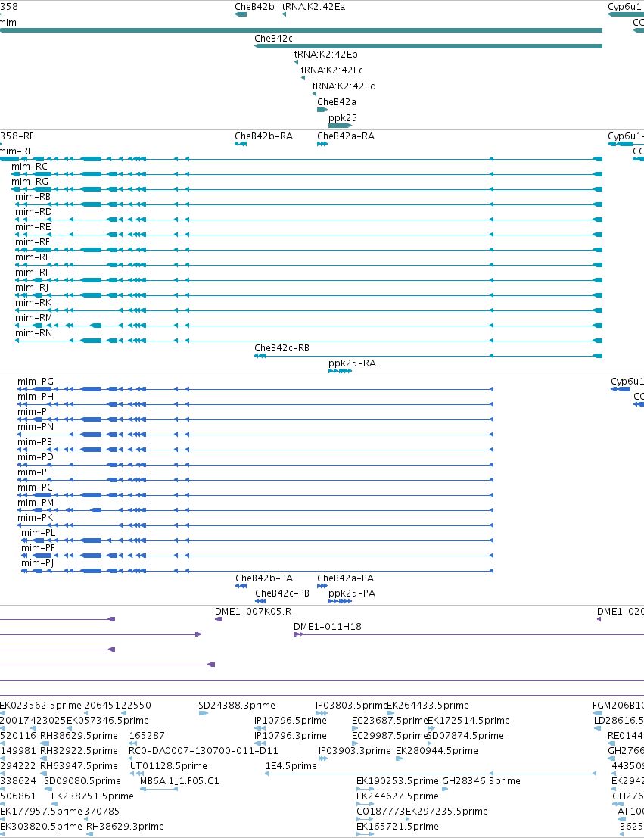Select the mim-RD transcript label
The image size is (644, 838).
click(33, 212)
